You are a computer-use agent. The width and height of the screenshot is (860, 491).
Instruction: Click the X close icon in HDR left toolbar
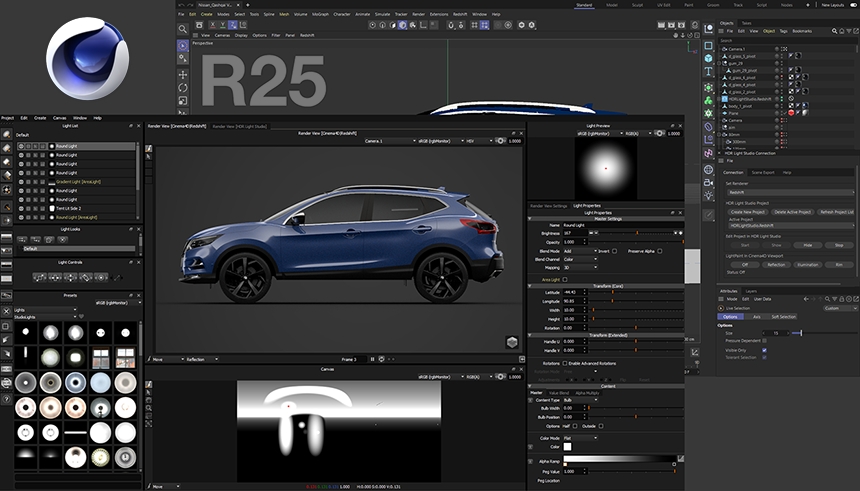pos(7,311)
